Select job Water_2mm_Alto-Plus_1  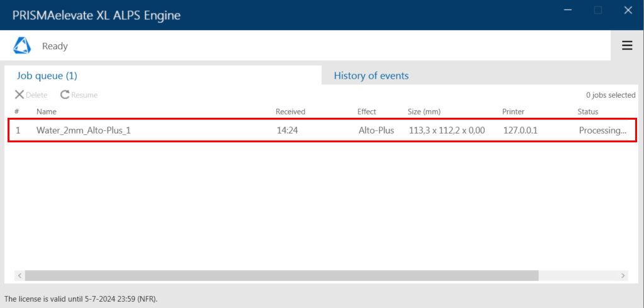point(322,130)
